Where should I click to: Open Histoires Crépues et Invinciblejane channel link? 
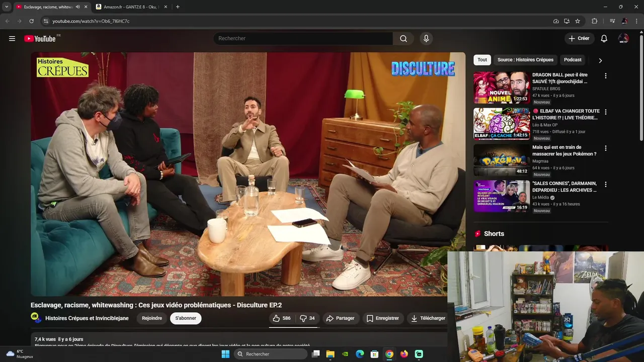pos(87,318)
